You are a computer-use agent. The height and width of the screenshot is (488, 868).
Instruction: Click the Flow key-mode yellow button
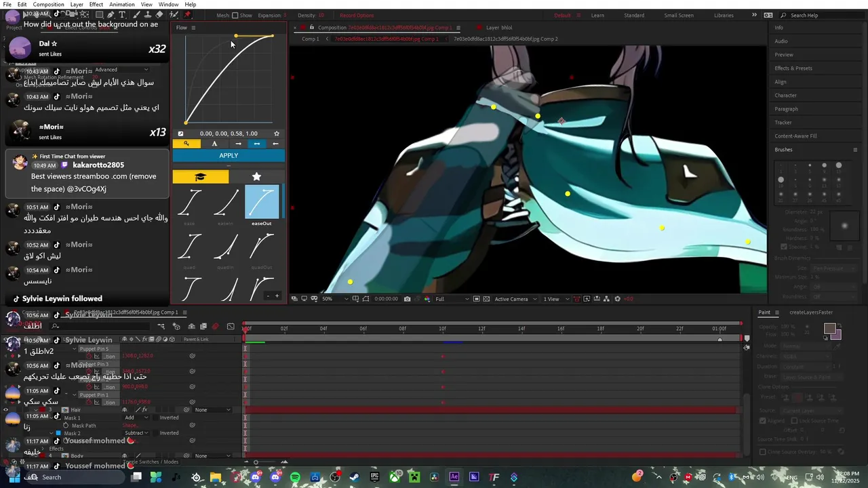pyautogui.click(x=186, y=144)
